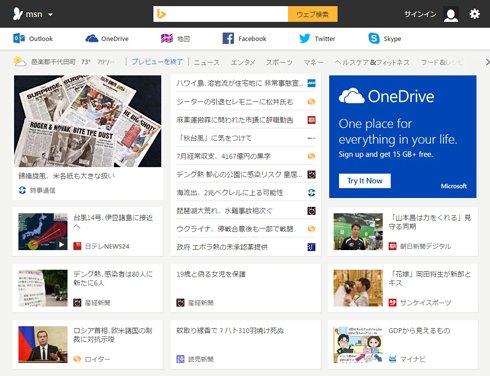Click the マイナビ source icon
490x376 pixels.
(x=393, y=359)
